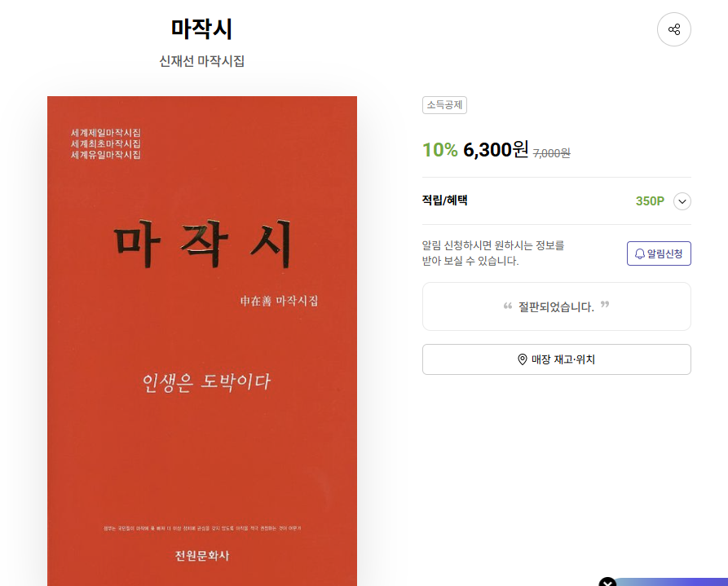Viewport: 728px width, 586px height.
Task: Click the location pin icon for 매장 재고·위치
Action: [x=523, y=359]
